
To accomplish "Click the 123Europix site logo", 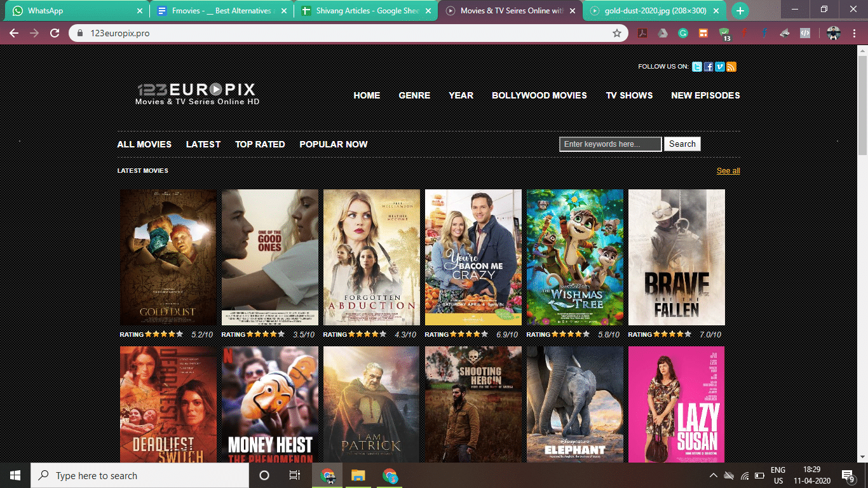I will click(x=197, y=93).
